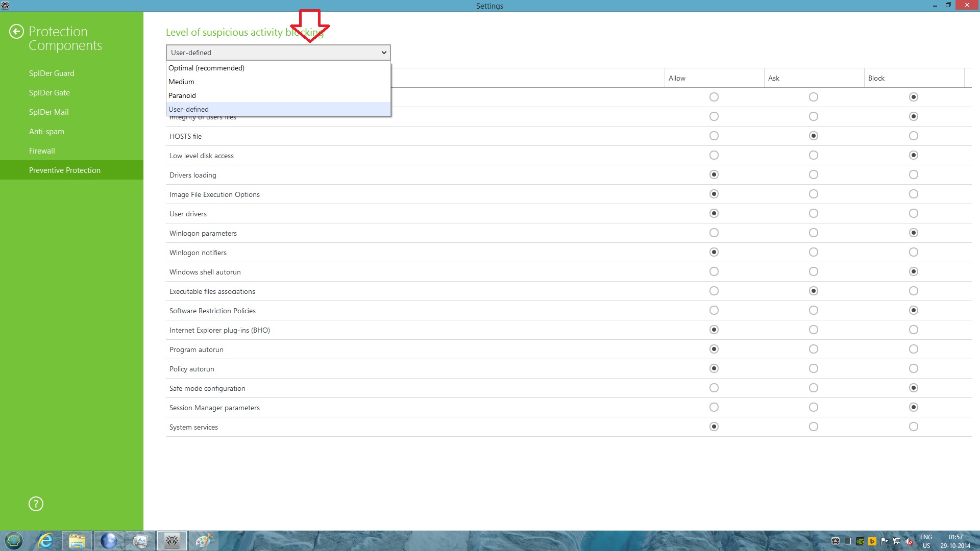Viewport: 980px width, 551px height.
Task: Switch to the Firewall section
Action: coord(42,151)
